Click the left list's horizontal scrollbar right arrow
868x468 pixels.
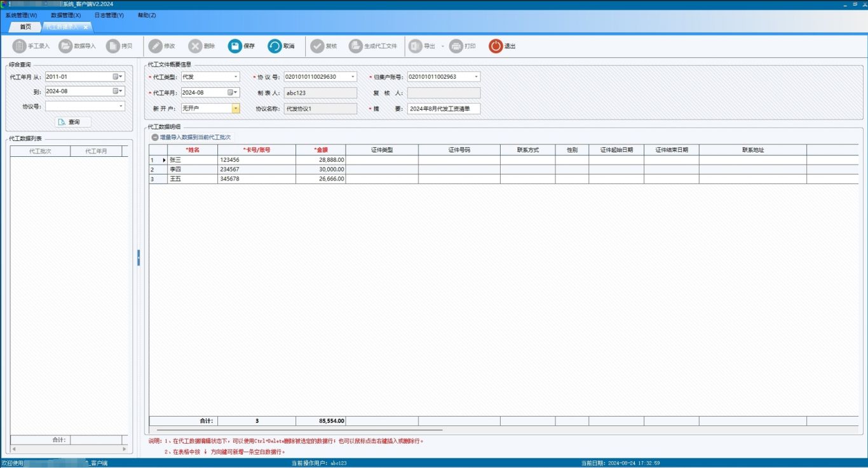[x=124, y=448]
